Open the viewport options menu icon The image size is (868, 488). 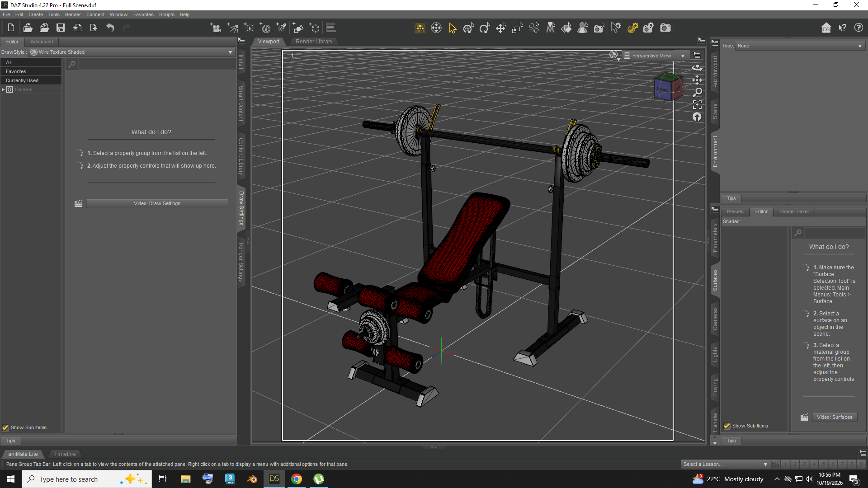tap(697, 55)
